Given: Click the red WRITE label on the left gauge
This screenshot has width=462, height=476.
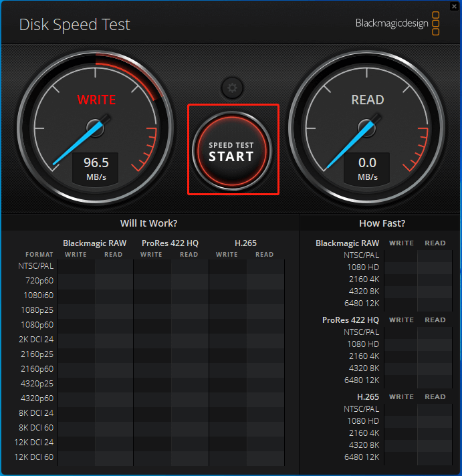Looking at the screenshot, I should coord(96,100).
